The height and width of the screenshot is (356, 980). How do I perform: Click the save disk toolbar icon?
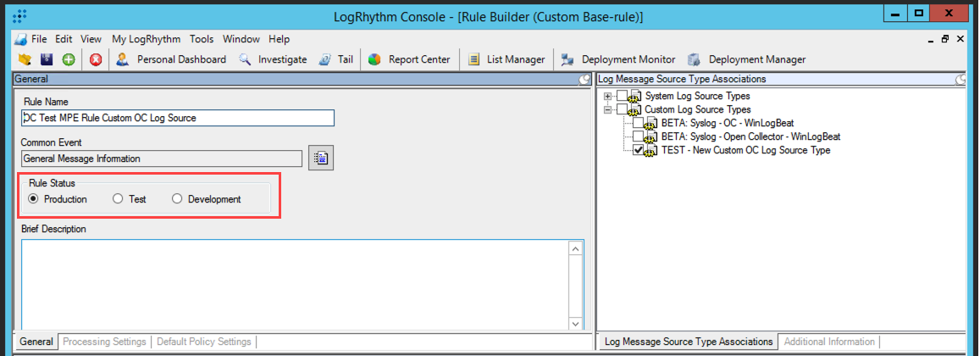[x=47, y=59]
